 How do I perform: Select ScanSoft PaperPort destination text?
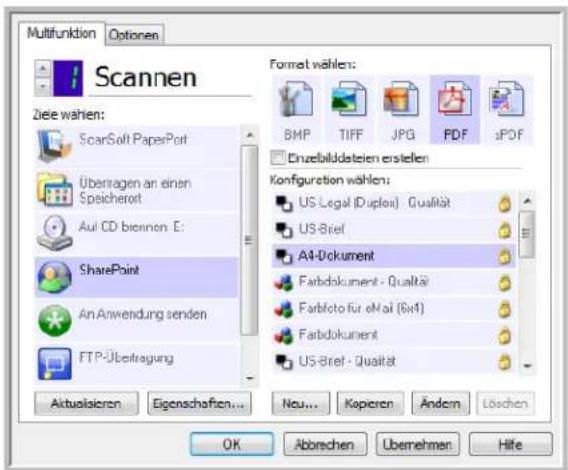(x=133, y=140)
